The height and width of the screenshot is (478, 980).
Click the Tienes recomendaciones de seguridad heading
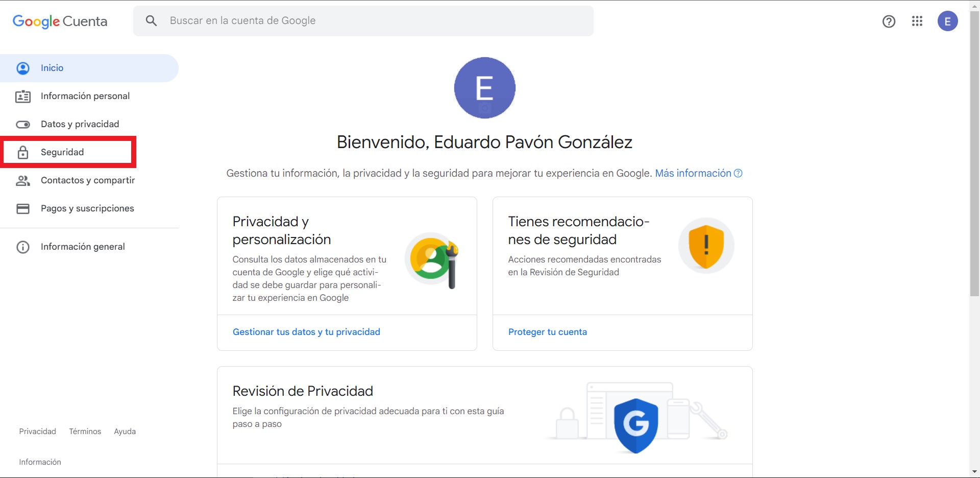[x=579, y=230]
